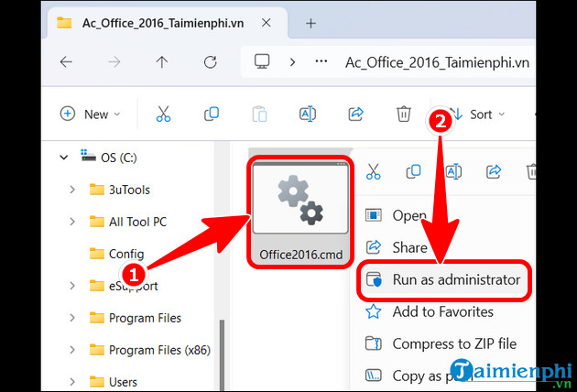The image size is (577, 392).
Task: Expand the Program Files folder node
Action: click(x=72, y=318)
